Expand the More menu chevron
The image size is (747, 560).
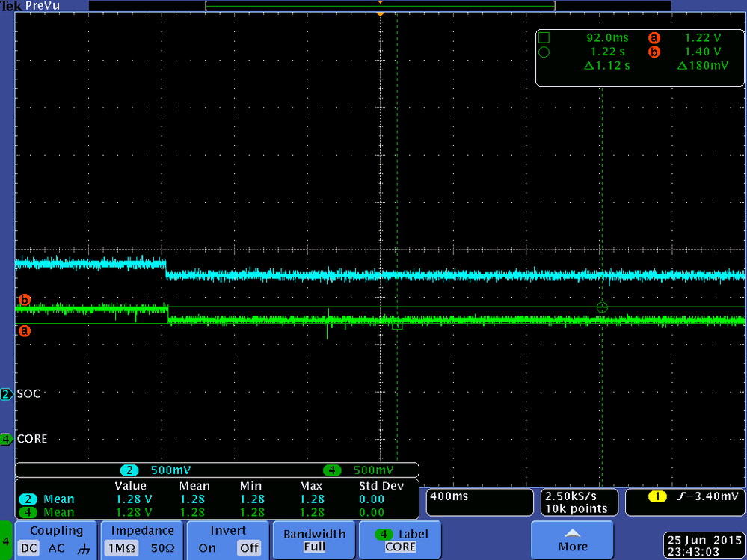click(572, 532)
